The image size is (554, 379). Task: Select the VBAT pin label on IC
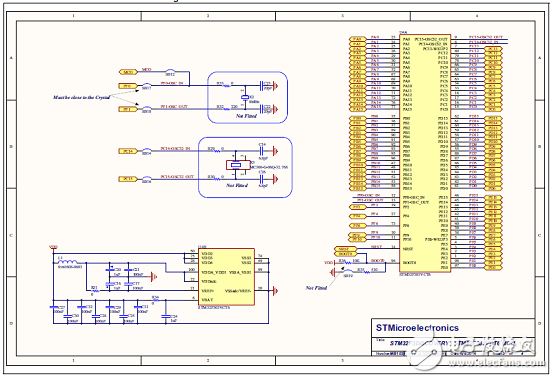coord(207,300)
